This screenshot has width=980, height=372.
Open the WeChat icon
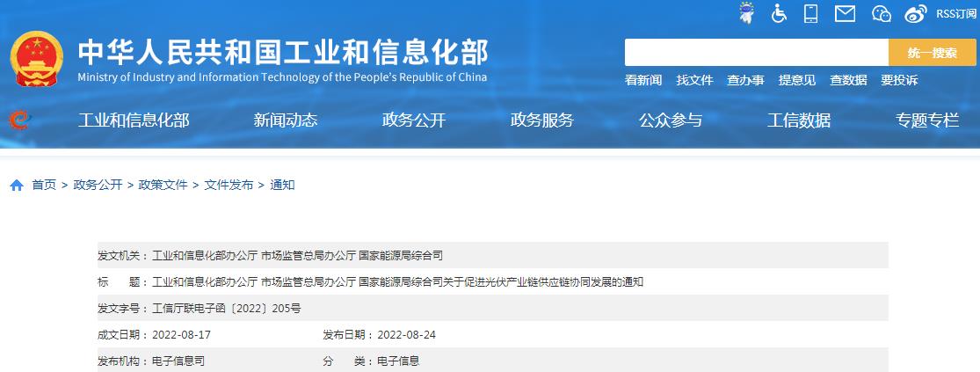[x=882, y=13]
